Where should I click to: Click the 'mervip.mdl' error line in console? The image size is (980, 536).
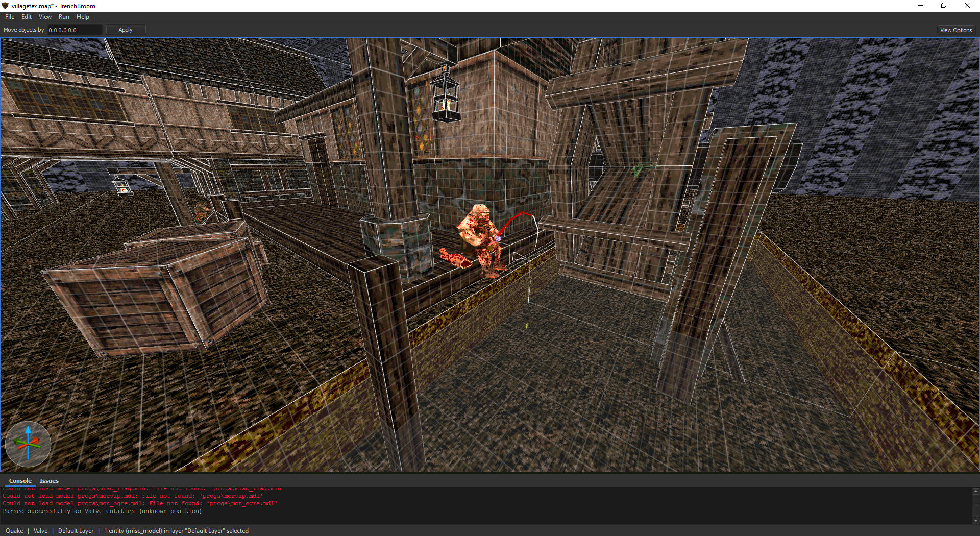[x=133, y=496]
